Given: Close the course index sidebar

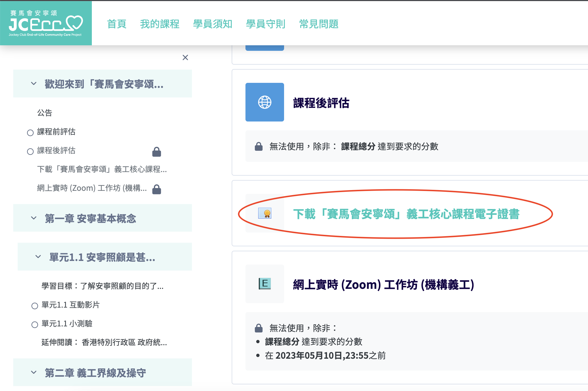Looking at the screenshot, I should 185,58.
